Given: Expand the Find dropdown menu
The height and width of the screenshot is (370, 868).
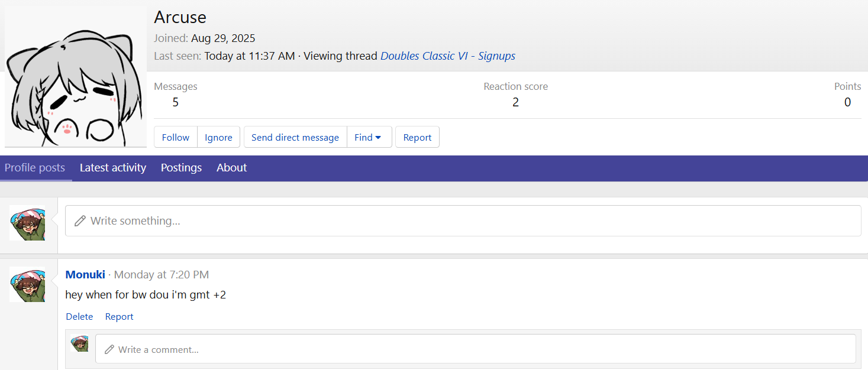Looking at the screenshot, I should click(x=368, y=137).
